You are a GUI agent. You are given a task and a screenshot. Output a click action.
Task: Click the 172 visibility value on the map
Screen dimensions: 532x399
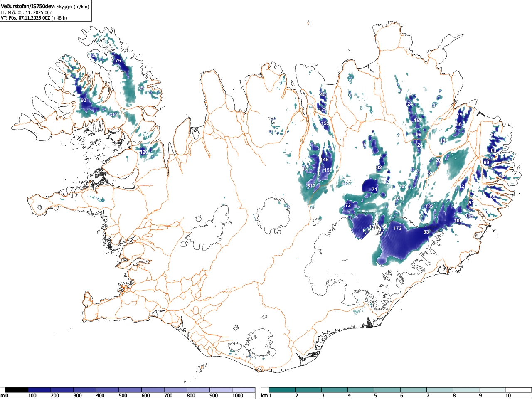(x=398, y=228)
